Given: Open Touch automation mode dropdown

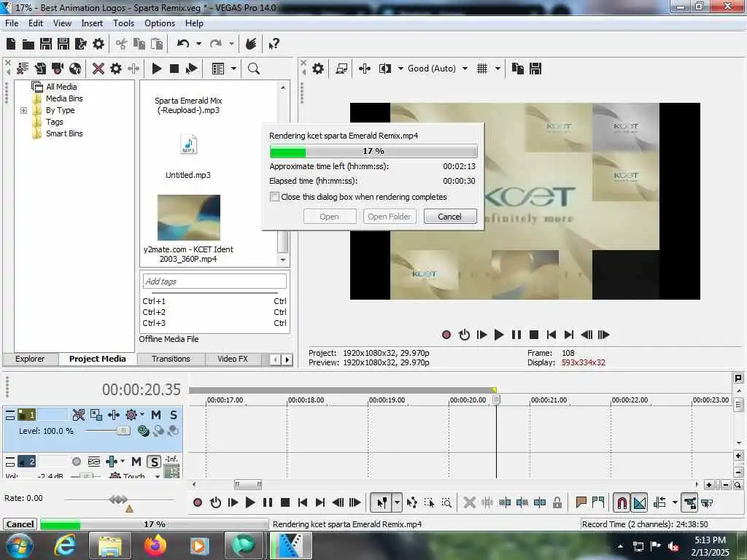Looking at the screenshot, I should click(x=158, y=475).
